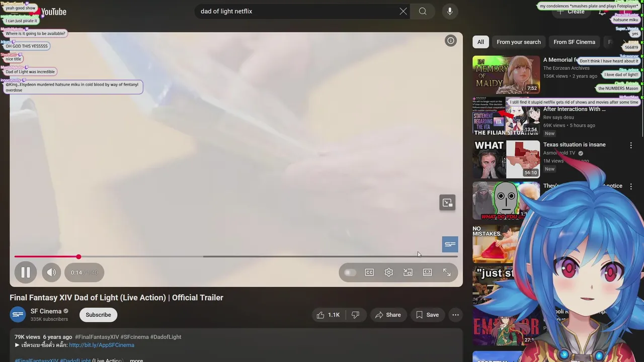This screenshot has height=362, width=644.
Task: Clear the search query text
Action: tap(403, 11)
